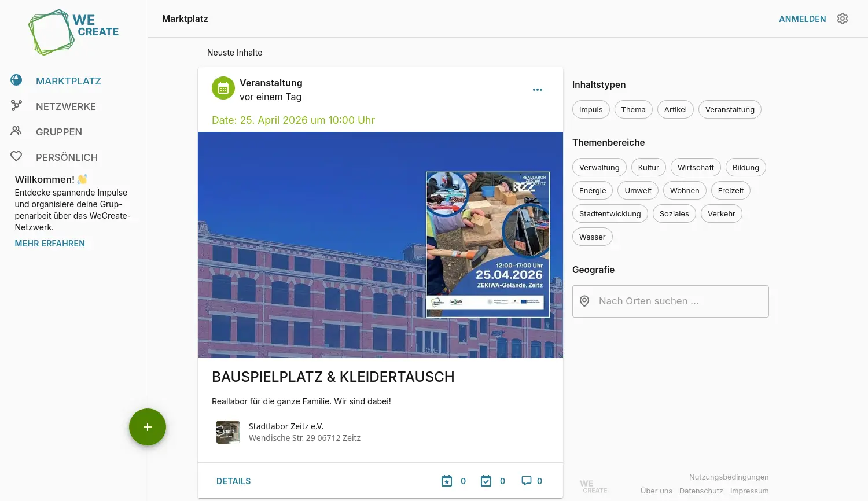Toggle the Impuls content type filter
The width and height of the screenshot is (868, 501).
click(591, 109)
